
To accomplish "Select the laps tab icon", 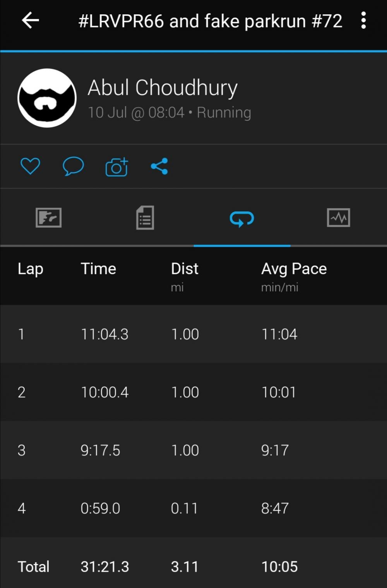I will click(242, 219).
